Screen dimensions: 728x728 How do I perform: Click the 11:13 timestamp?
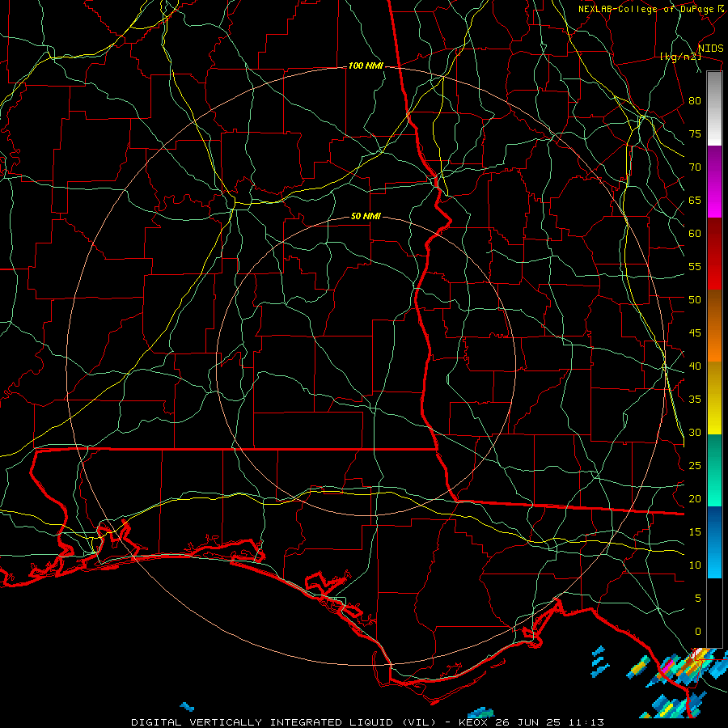tap(588, 722)
